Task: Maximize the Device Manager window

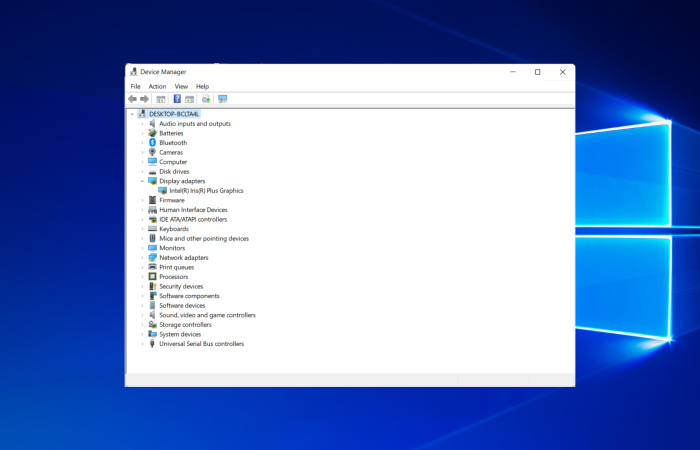Action: (538, 72)
